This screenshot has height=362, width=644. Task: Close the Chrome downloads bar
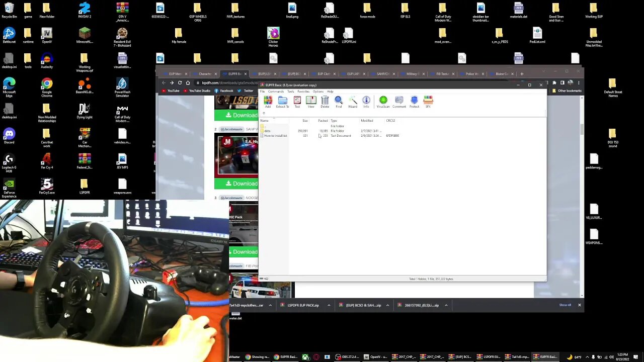point(579,305)
